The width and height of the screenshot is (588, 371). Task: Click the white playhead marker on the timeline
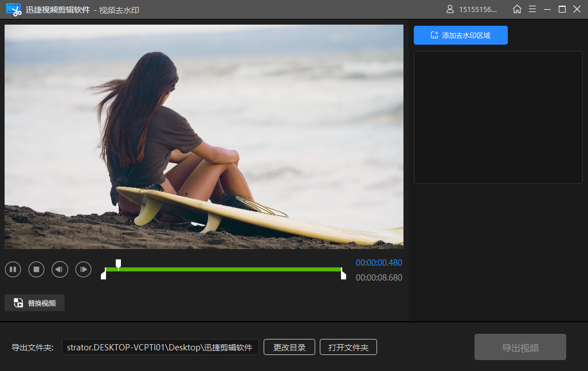[x=118, y=264]
